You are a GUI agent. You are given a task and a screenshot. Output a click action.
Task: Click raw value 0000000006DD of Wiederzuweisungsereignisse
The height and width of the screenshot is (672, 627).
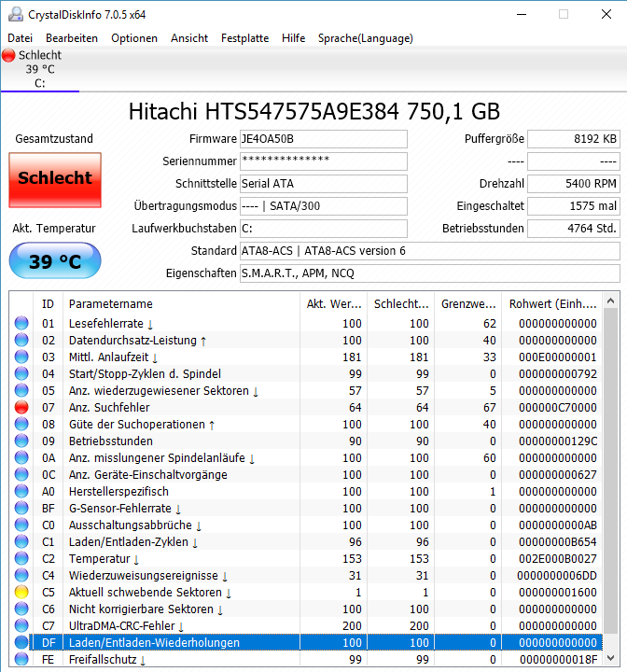pyautogui.click(x=557, y=576)
